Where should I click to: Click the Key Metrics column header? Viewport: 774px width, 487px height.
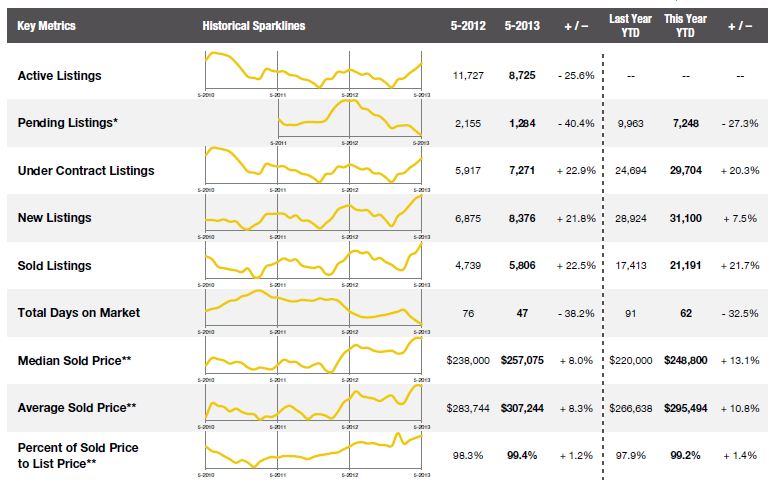[47, 24]
